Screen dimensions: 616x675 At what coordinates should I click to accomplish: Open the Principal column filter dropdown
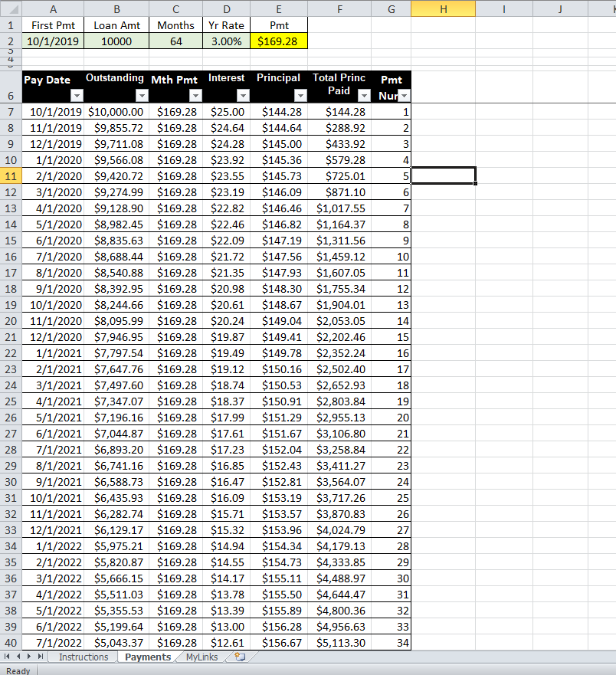[300, 95]
